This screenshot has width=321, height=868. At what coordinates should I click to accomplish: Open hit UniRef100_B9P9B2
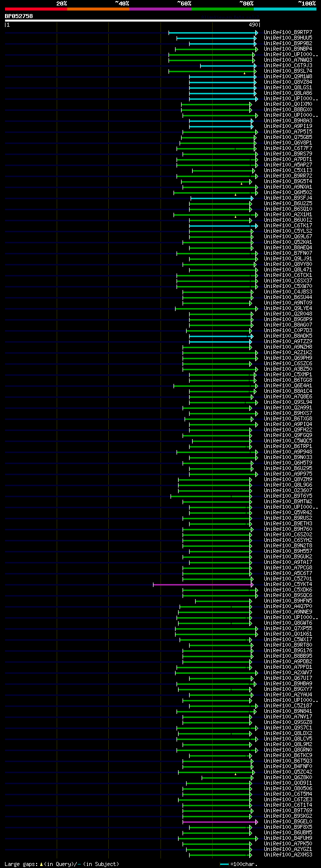[x=288, y=43]
